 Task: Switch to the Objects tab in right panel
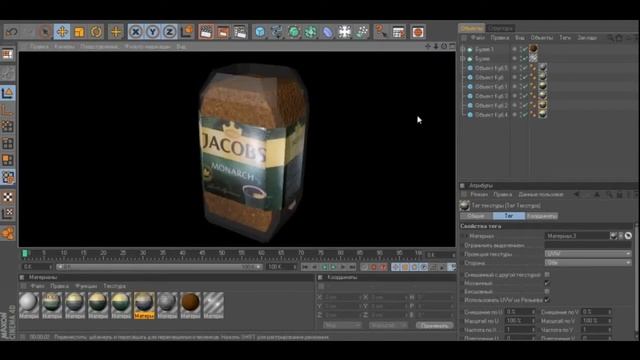point(471,28)
